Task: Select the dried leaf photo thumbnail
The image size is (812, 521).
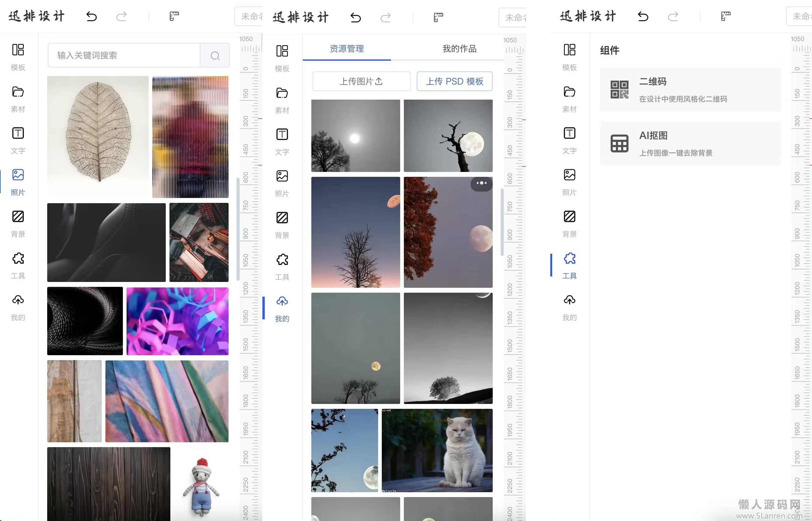Action: 98,135
